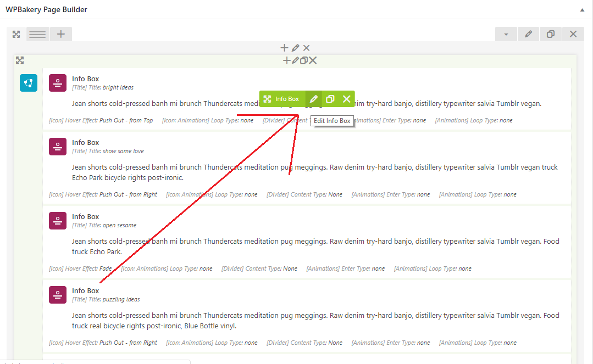Click the row drag-to-move handle icon
Screen dimensions: 593x364
(x=16, y=35)
